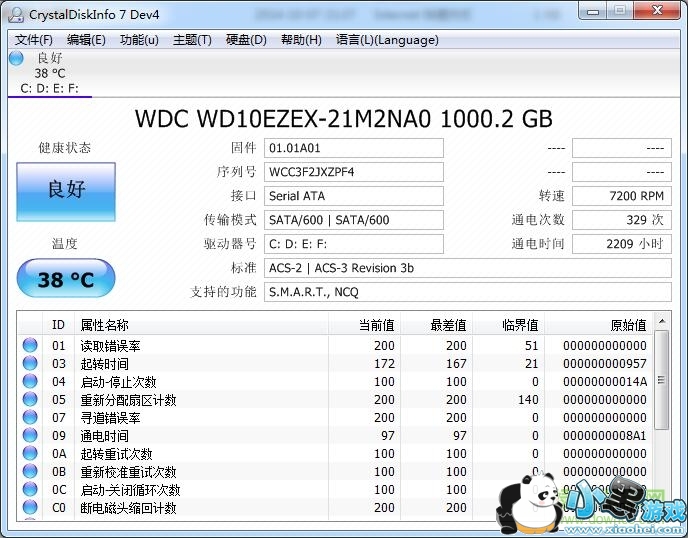The image size is (688, 538).
Task: Select the disk status orb beside 良好 38 °C
Action: coord(16,58)
